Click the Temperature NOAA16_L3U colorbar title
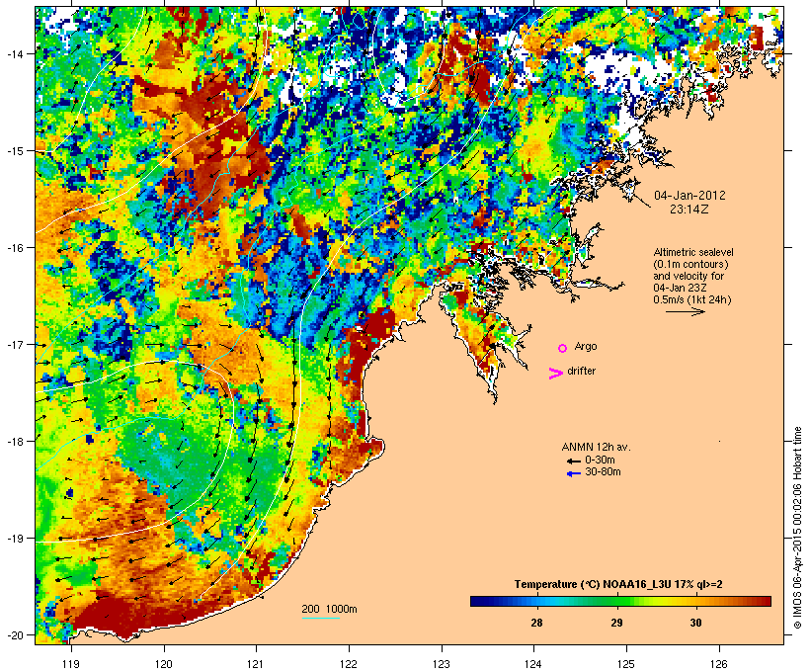The image size is (810, 672). [618, 585]
